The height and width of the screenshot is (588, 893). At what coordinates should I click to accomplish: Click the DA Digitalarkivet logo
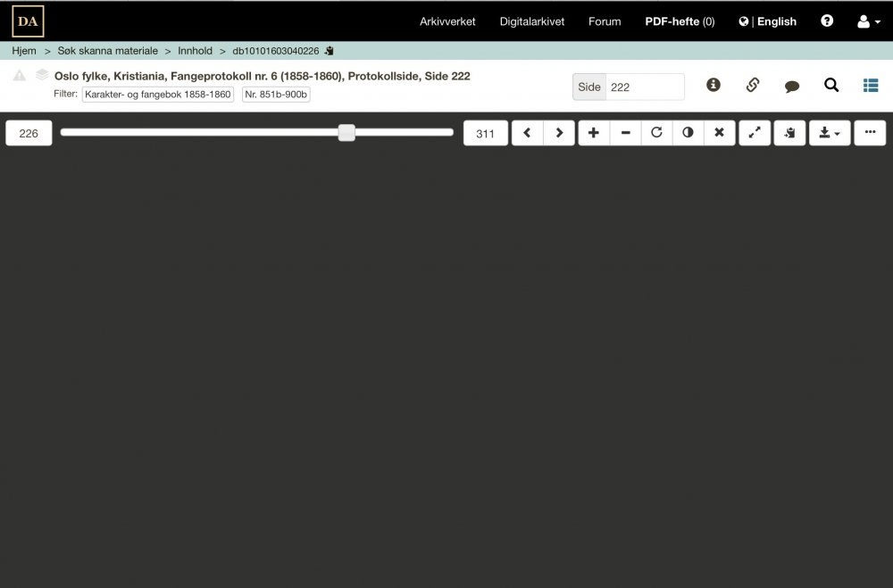coord(28,21)
